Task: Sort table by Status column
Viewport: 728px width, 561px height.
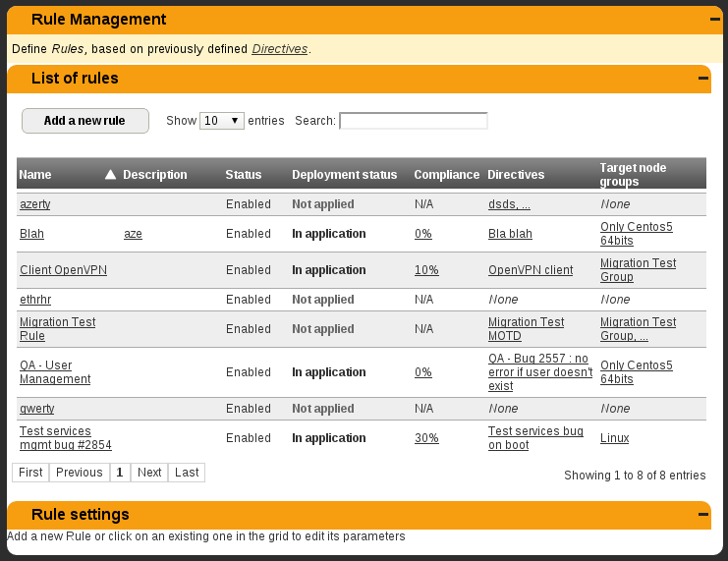Action: coord(244,175)
